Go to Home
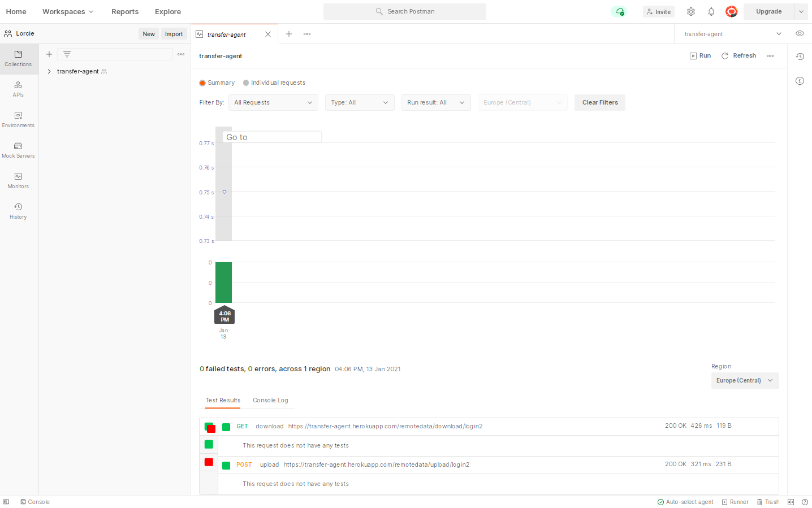 [x=16, y=12]
